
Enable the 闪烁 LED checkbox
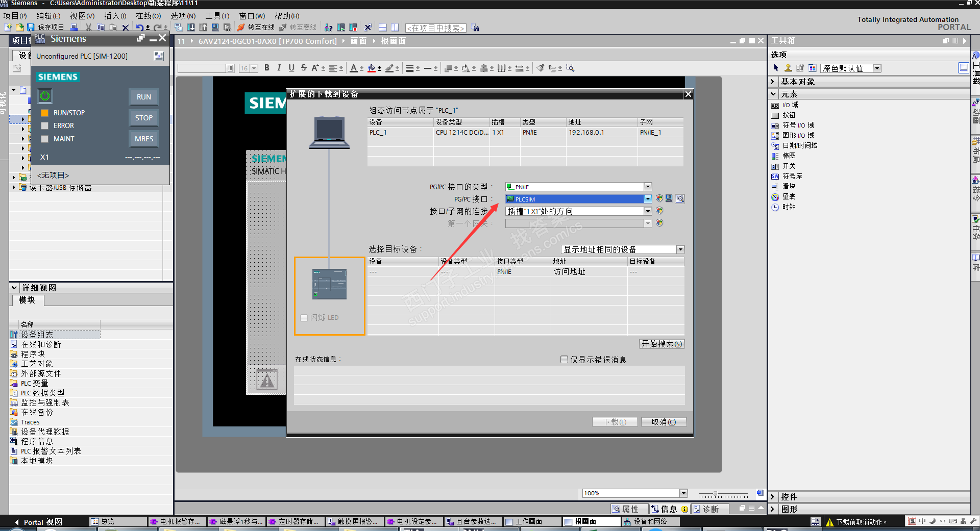tap(304, 318)
